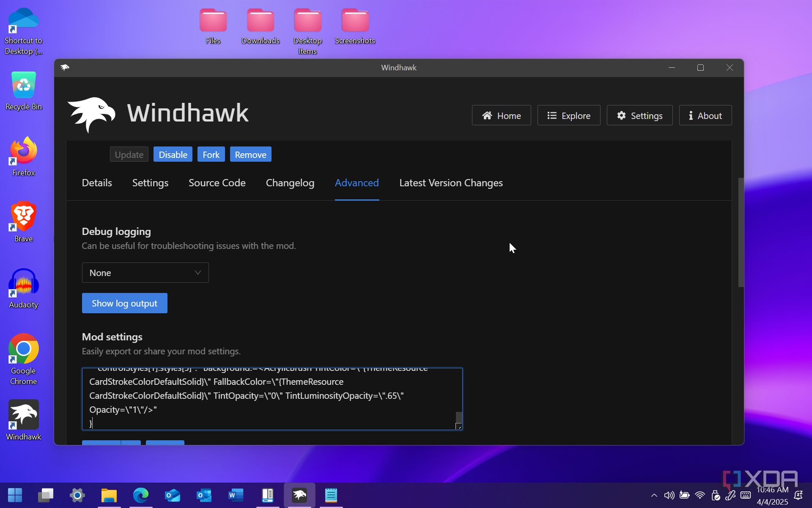Open File Explorer from taskbar
The width and height of the screenshot is (812, 508).
coord(109,495)
